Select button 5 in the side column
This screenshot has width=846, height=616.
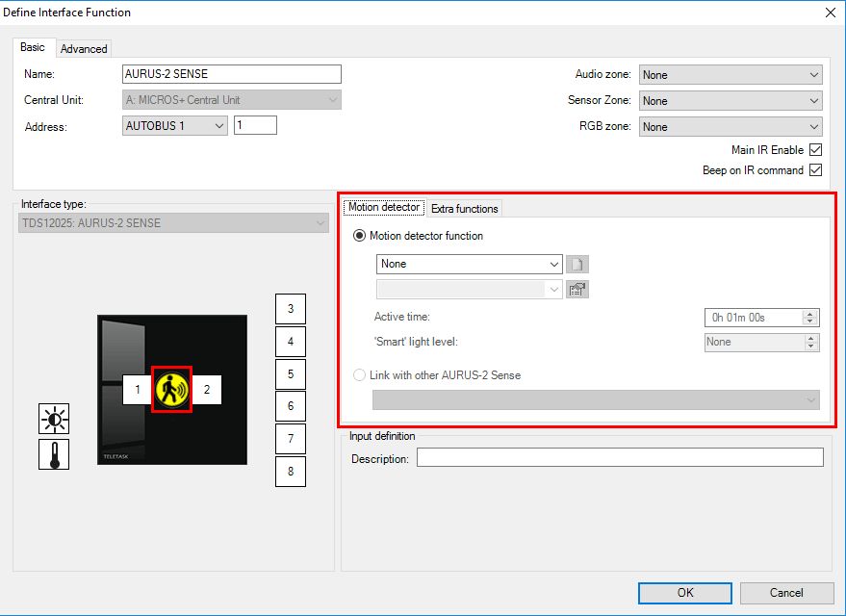point(291,373)
